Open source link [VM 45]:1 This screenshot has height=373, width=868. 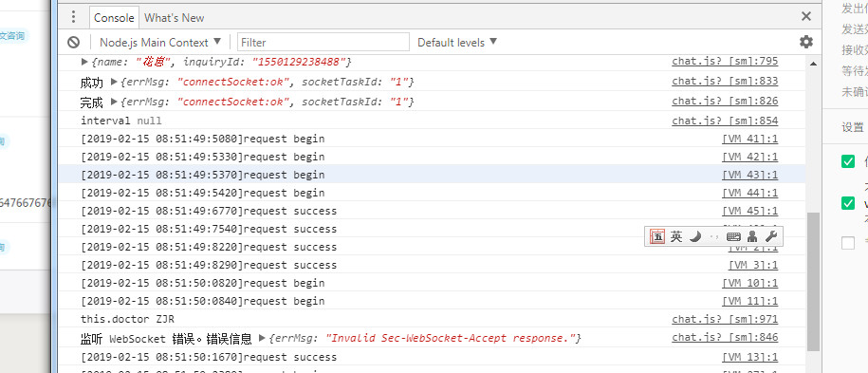coord(750,211)
